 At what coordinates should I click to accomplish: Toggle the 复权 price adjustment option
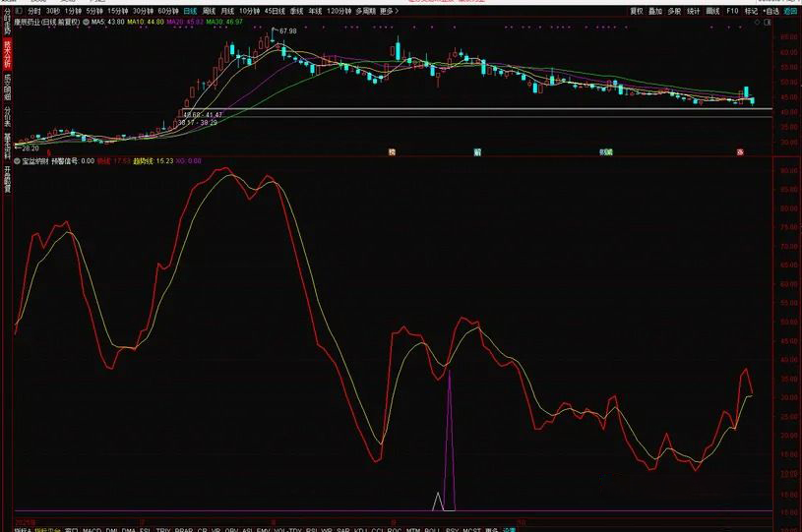click(636, 11)
